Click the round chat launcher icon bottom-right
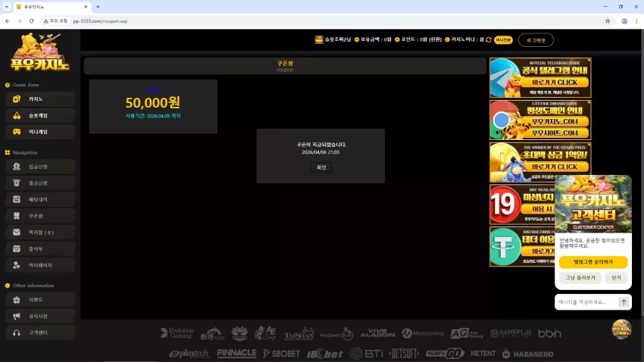Image resolution: width=644 pixels, height=362 pixels. coord(621,329)
